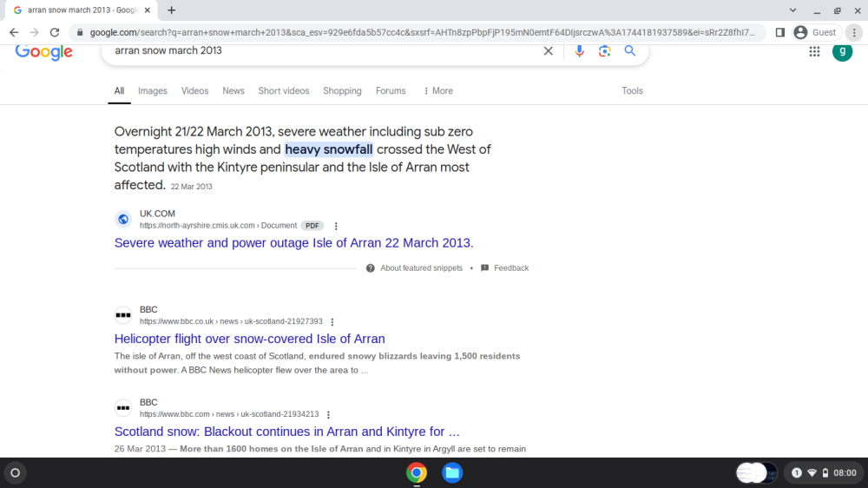
Task: Clear the search box with X icon
Action: coord(548,51)
